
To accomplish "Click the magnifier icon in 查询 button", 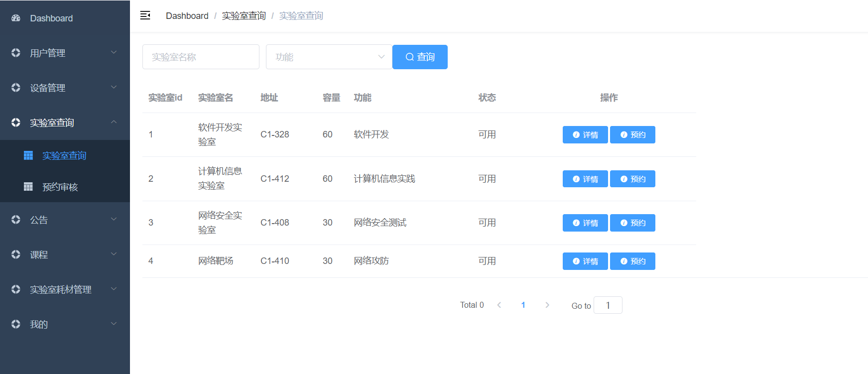I will pyautogui.click(x=410, y=57).
